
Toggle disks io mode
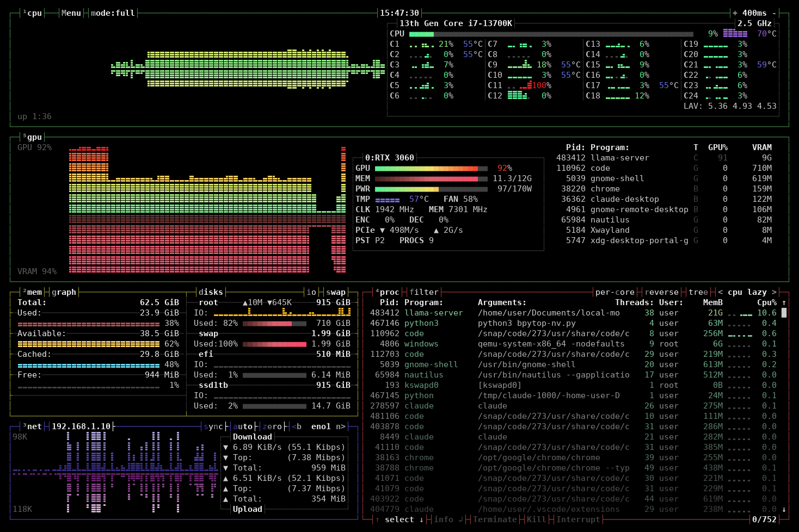point(311,292)
